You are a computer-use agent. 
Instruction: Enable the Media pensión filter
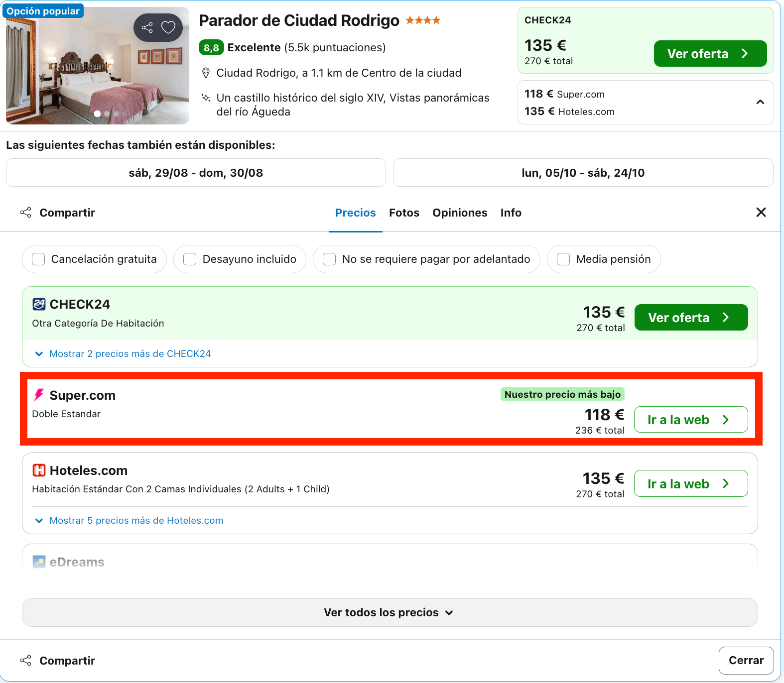point(563,259)
